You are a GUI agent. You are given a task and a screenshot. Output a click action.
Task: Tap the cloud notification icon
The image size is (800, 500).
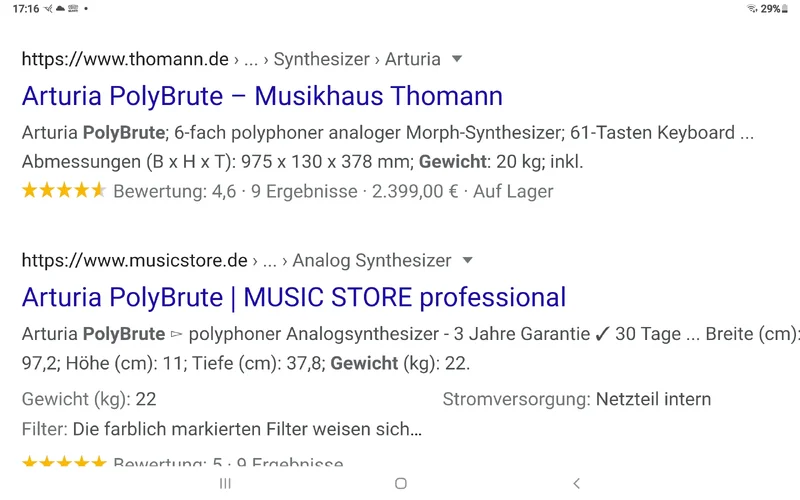click(60, 9)
